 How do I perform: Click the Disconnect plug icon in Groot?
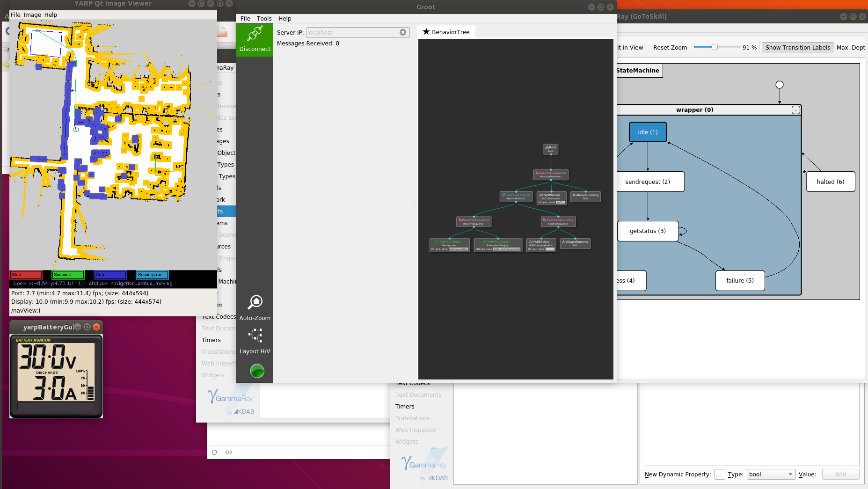(255, 33)
